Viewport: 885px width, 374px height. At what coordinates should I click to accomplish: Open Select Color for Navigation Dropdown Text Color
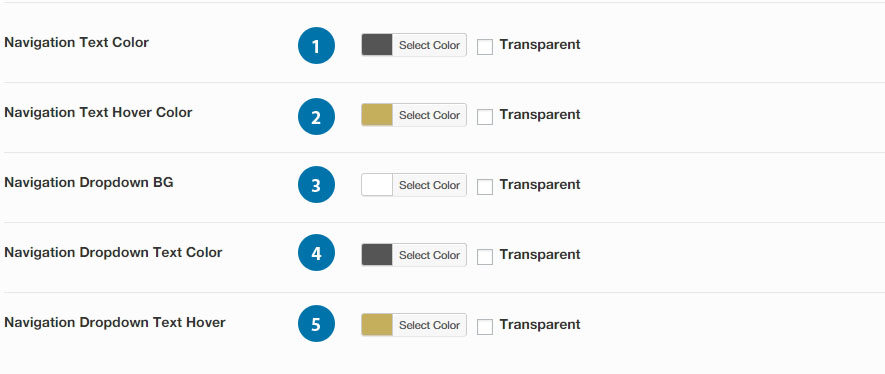[x=430, y=255]
